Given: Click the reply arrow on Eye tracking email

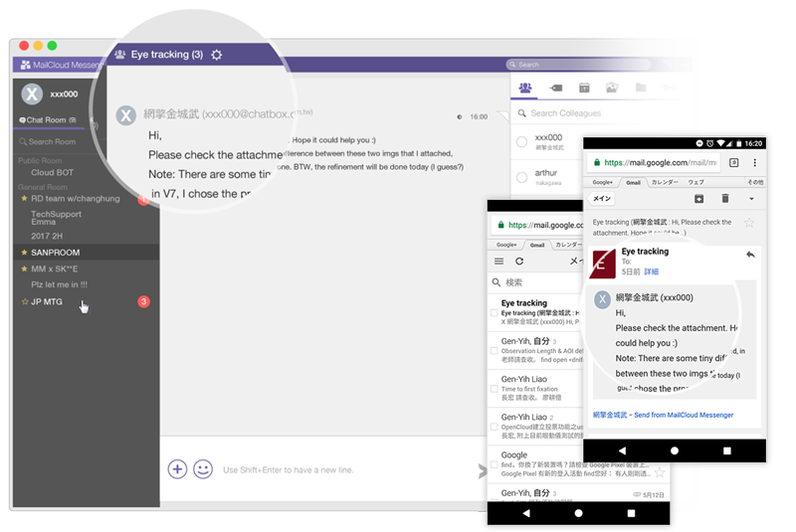Looking at the screenshot, I should tap(749, 256).
